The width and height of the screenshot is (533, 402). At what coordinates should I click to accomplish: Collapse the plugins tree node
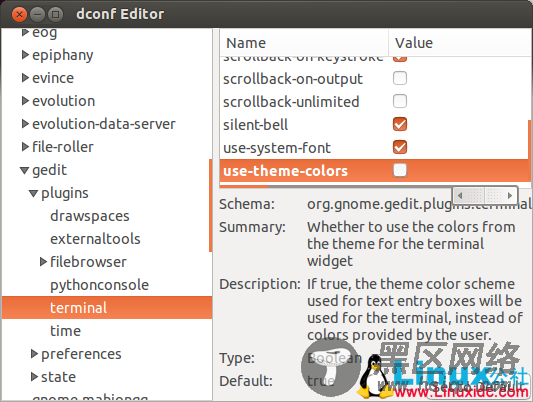[33, 193]
